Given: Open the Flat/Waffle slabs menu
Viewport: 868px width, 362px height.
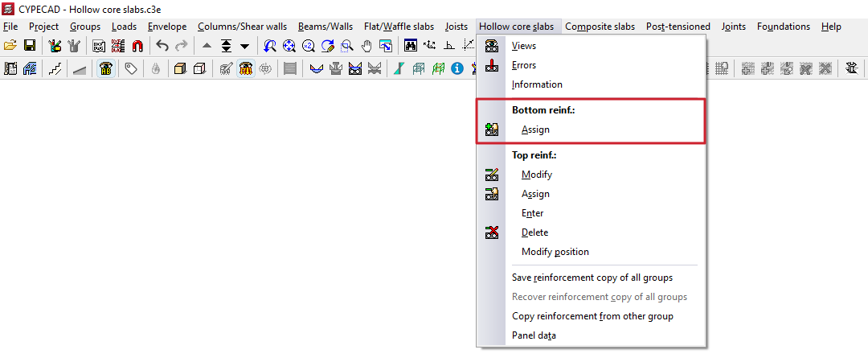Looking at the screenshot, I should pos(399,27).
